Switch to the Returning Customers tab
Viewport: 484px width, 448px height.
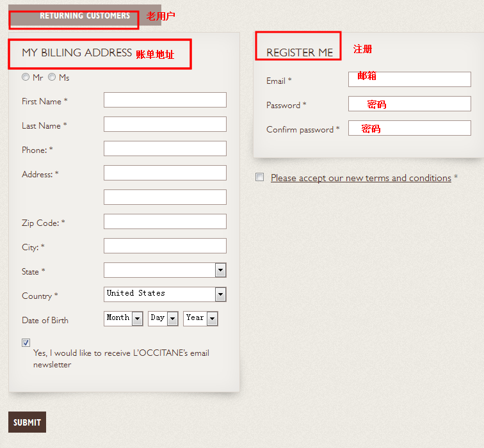coord(85,16)
